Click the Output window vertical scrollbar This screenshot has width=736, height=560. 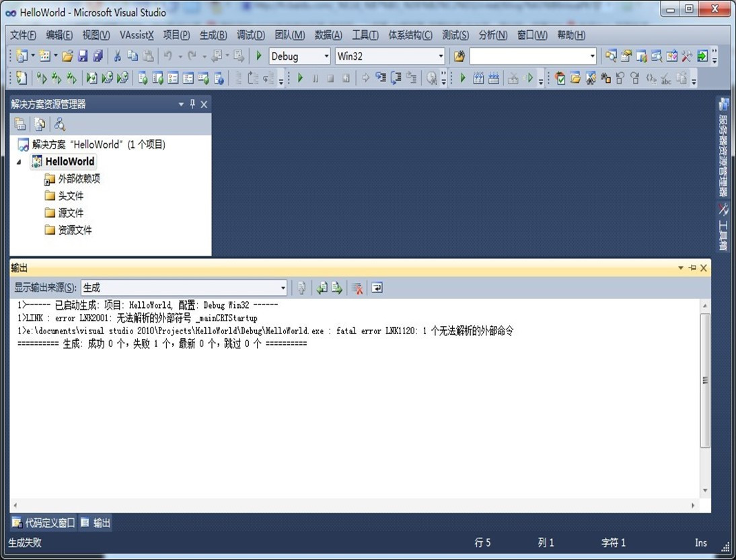(704, 380)
